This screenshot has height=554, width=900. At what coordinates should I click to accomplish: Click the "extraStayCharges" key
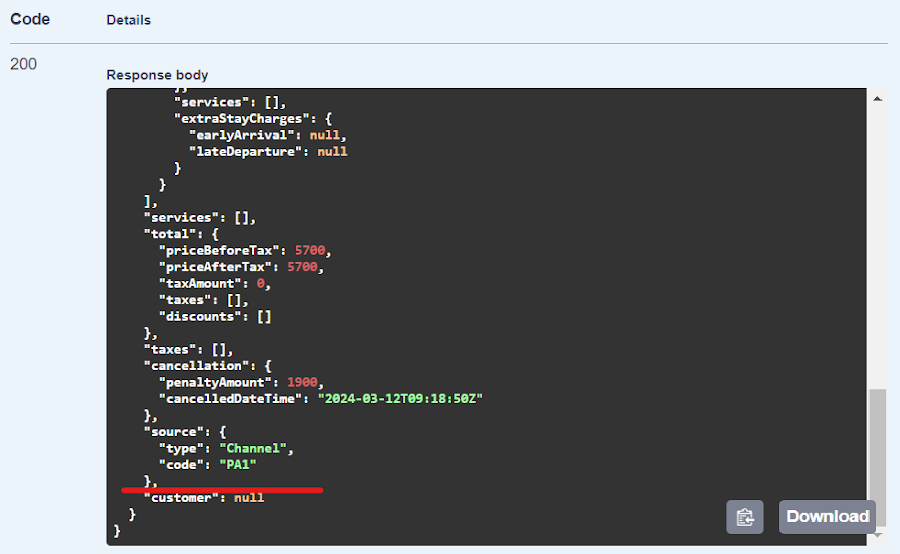tap(242, 119)
